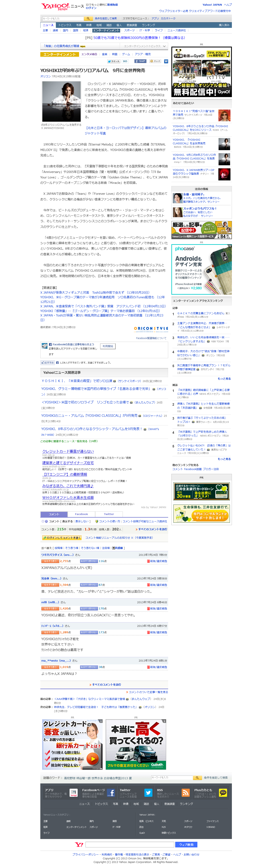
Task: Open この記事に関連するニュース一覧を見る (14件)
Action: 69,441
